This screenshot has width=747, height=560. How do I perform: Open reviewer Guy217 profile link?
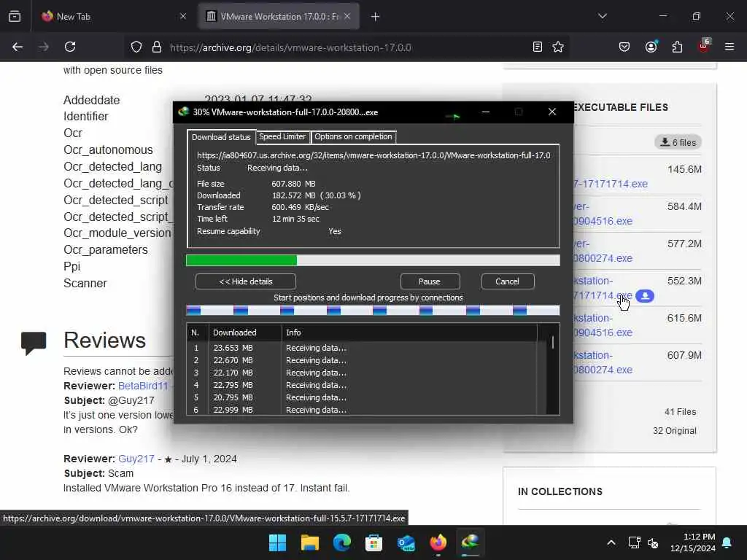[136, 459]
